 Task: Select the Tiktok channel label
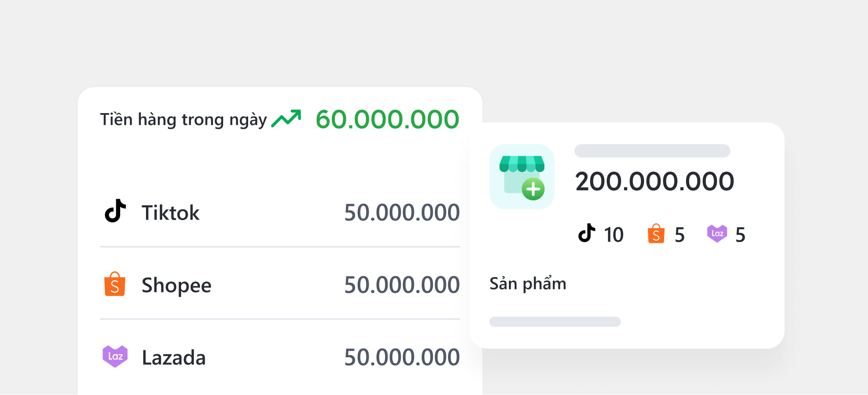click(171, 213)
